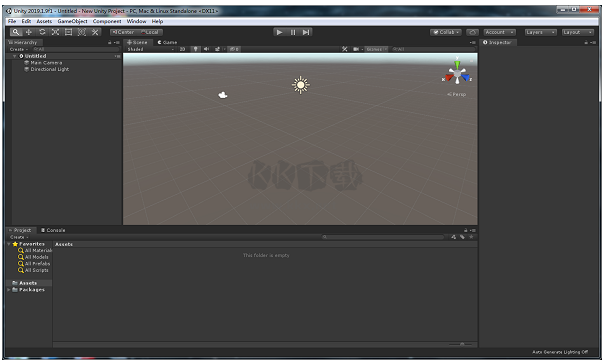Open the Component menu
The height and width of the screenshot is (364, 607).
click(107, 21)
